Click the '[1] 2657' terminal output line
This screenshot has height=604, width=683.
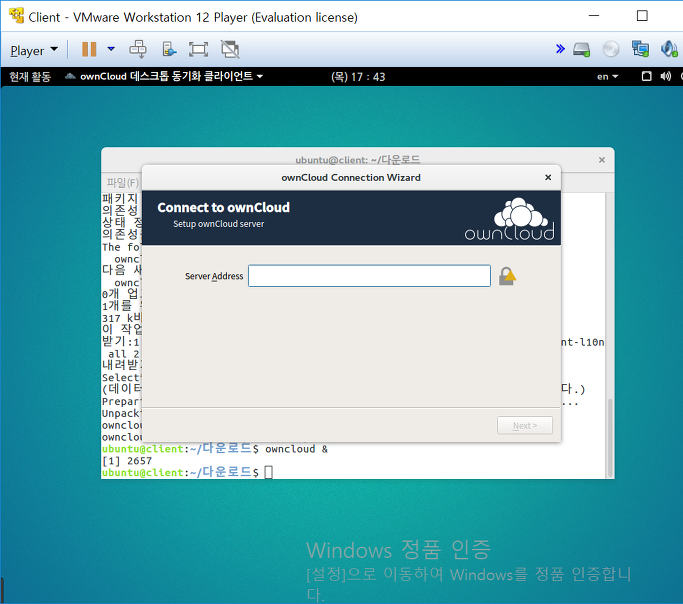tap(127, 461)
